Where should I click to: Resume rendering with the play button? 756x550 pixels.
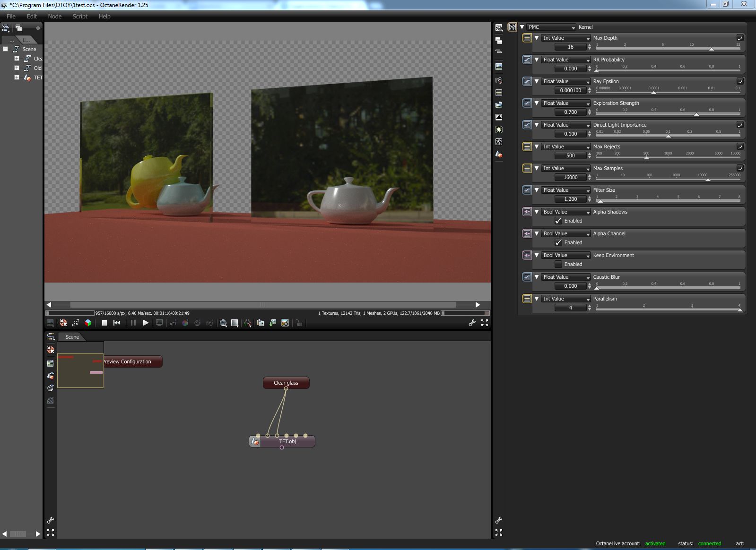point(146,323)
